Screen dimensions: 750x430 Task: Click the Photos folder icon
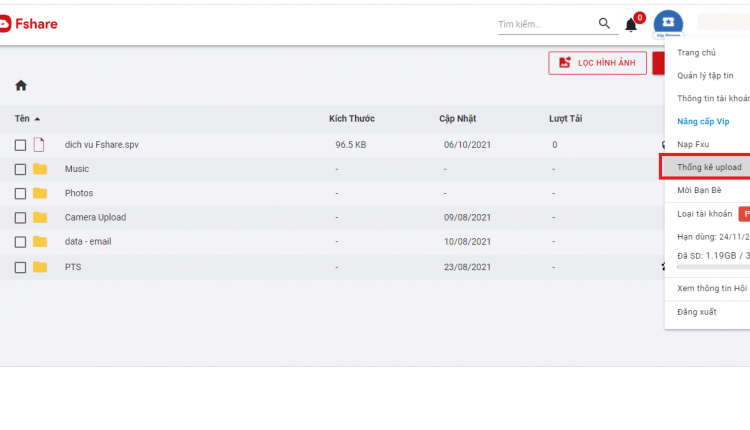pyautogui.click(x=40, y=193)
